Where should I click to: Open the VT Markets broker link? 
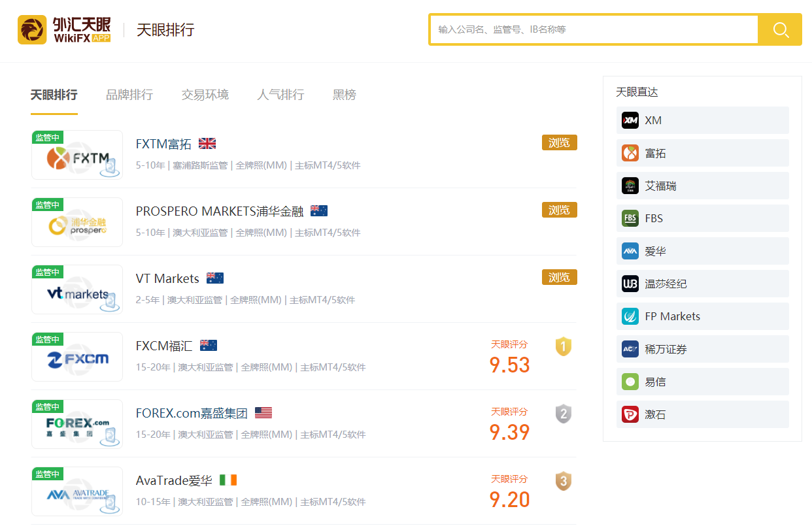(167, 279)
